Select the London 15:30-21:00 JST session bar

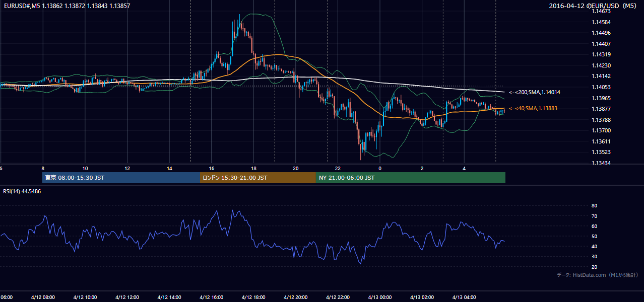pyautogui.click(x=258, y=178)
